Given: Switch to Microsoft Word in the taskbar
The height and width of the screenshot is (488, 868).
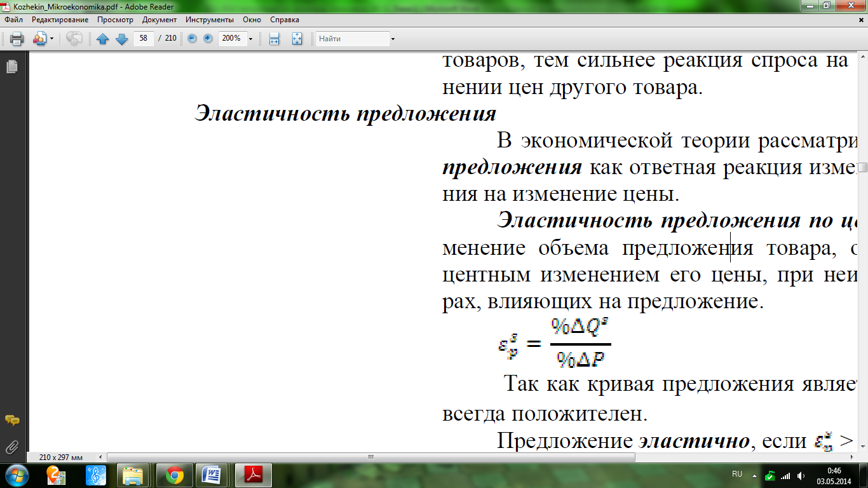Looking at the screenshot, I should (212, 474).
